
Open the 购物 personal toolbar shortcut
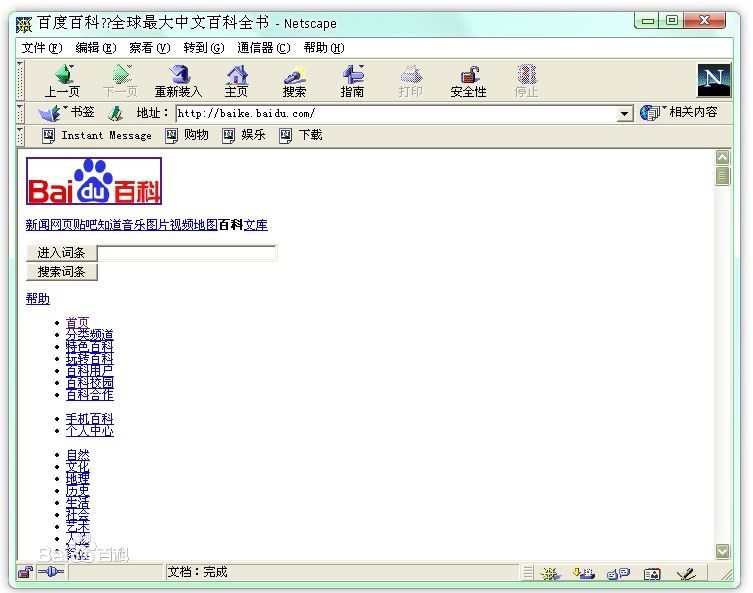click(x=171, y=136)
